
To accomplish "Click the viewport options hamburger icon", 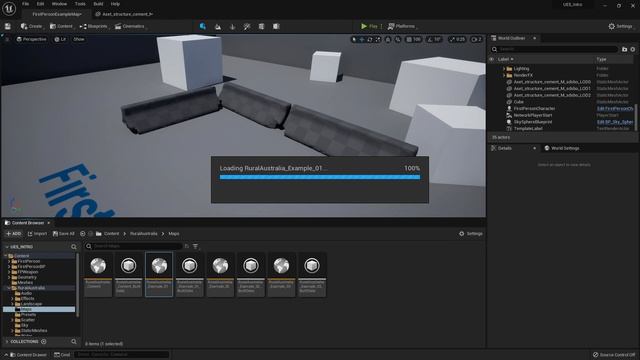I will point(7,39).
